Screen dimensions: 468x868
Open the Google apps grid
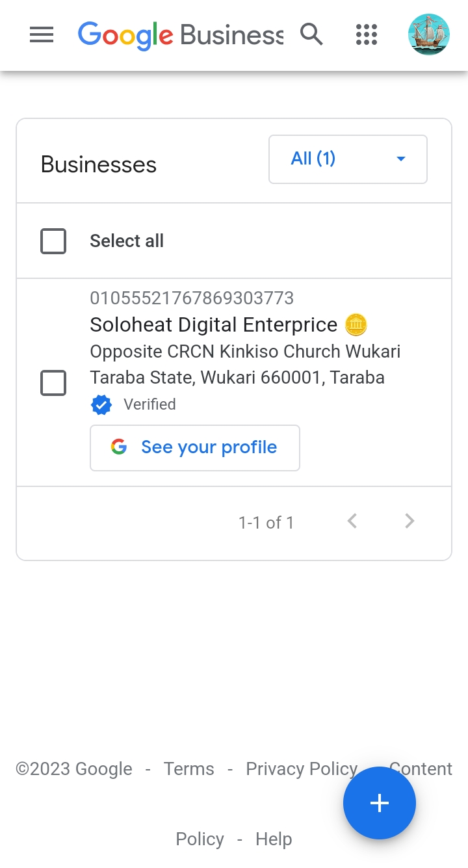(x=367, y=34)
